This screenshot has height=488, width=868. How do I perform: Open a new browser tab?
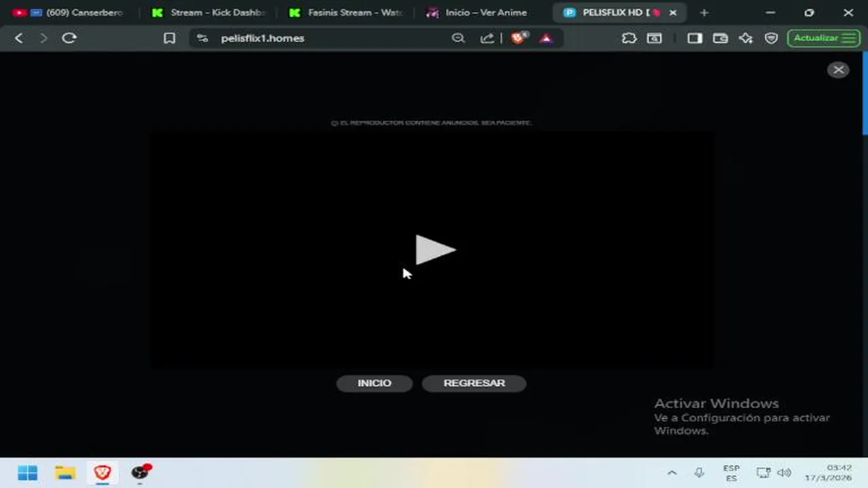pyautogui.click(x=704, y=12)
